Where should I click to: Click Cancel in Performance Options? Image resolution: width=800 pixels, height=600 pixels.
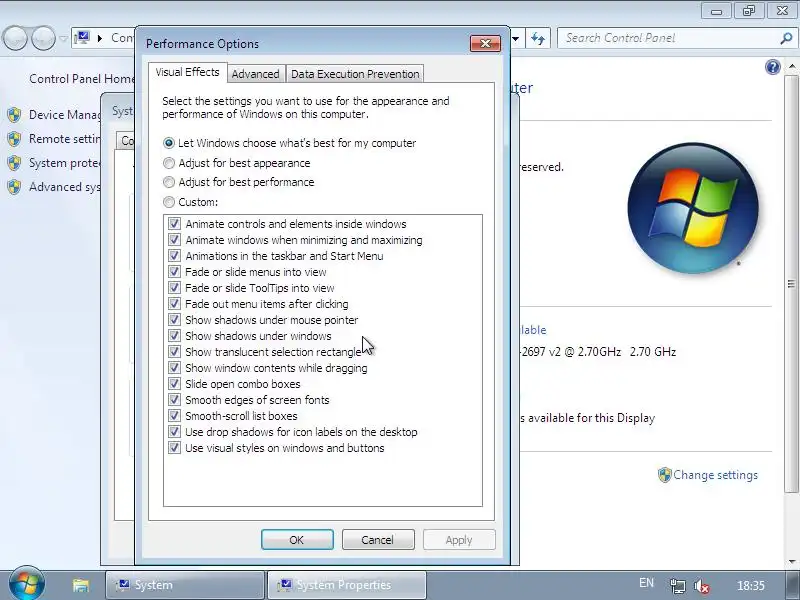click(378, 540)
